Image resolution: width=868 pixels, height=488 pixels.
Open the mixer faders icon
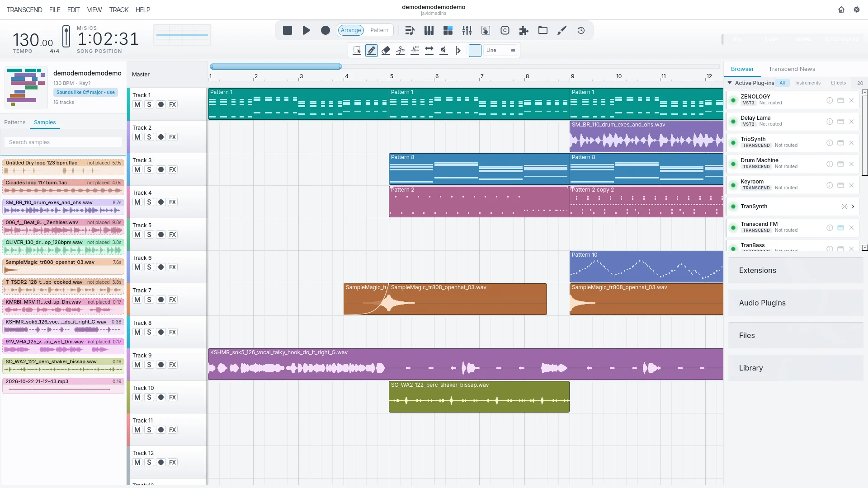(x=467, y=30)
